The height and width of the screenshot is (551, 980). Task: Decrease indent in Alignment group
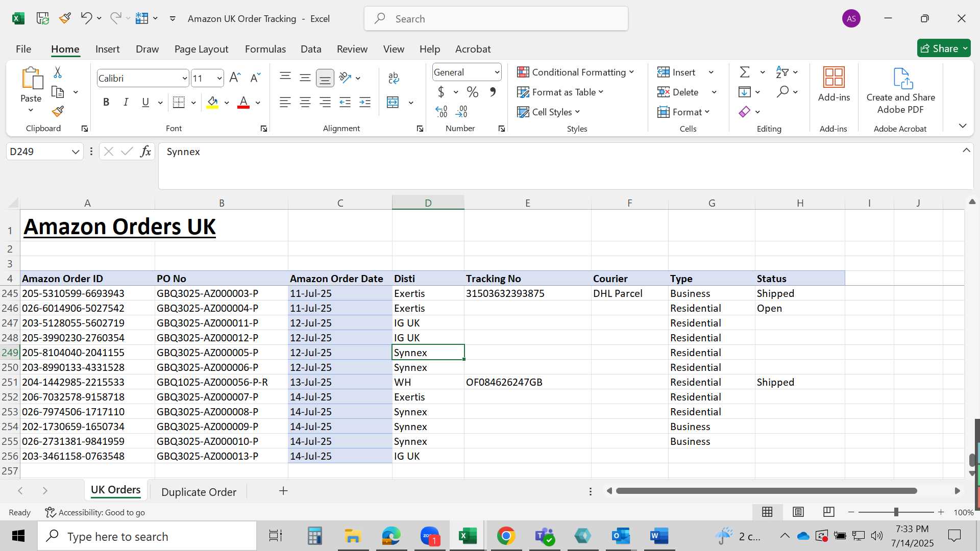pyautogui.click(x=345, y=103)
